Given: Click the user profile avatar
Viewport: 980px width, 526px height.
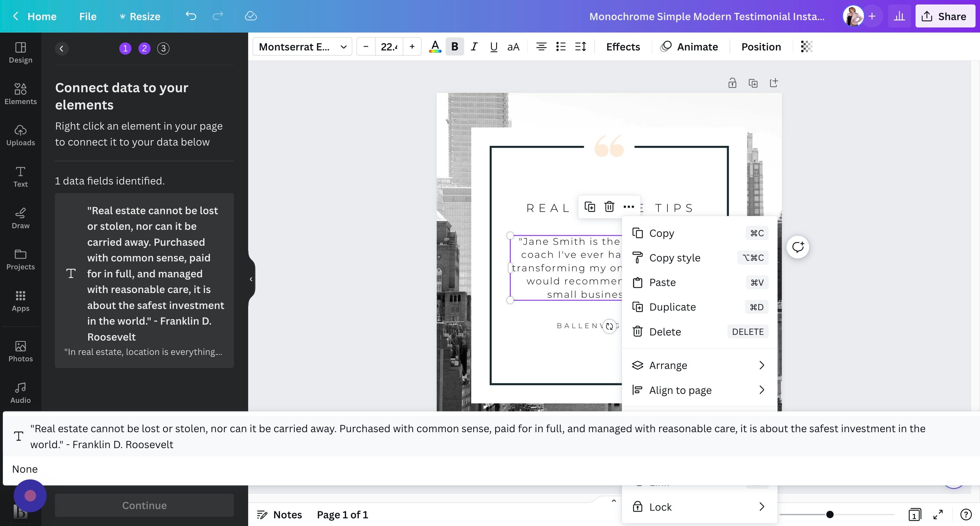Looking at the screenshot, I should coord(853,16).
